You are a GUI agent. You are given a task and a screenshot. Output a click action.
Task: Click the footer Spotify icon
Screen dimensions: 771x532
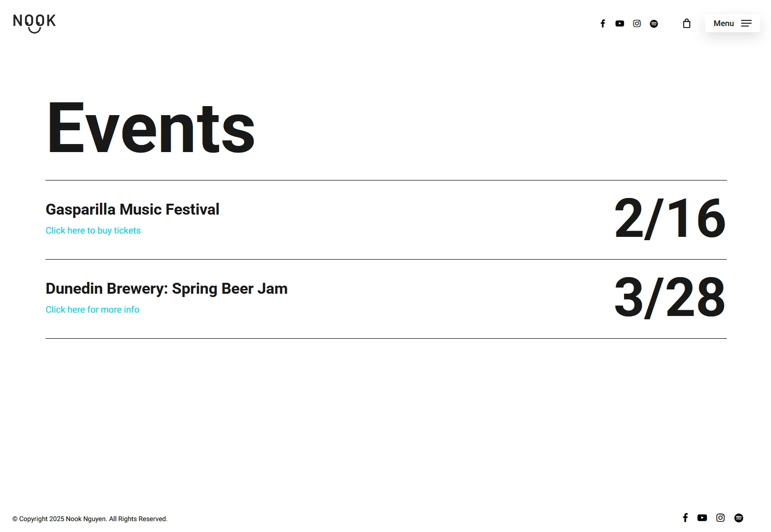[739, 518]
